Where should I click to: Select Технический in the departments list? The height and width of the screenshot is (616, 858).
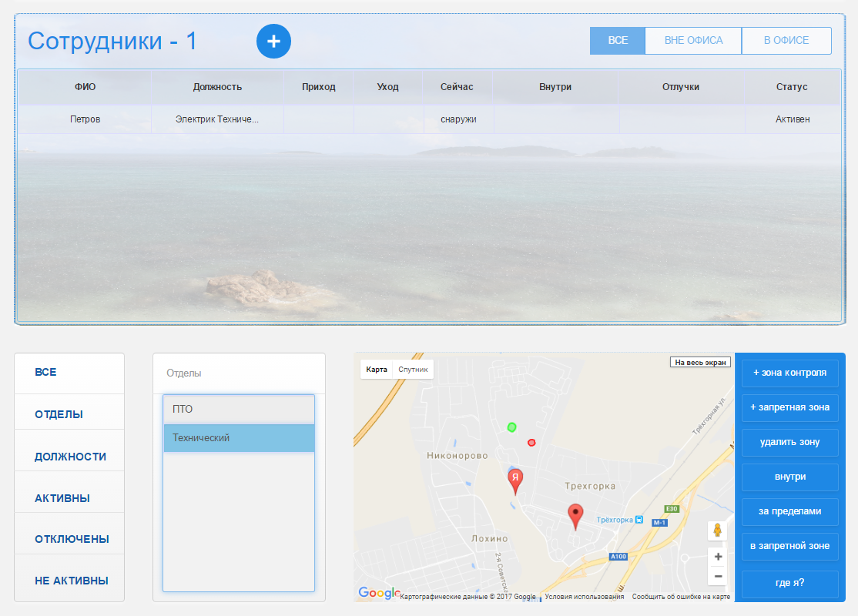coord(239,437)
